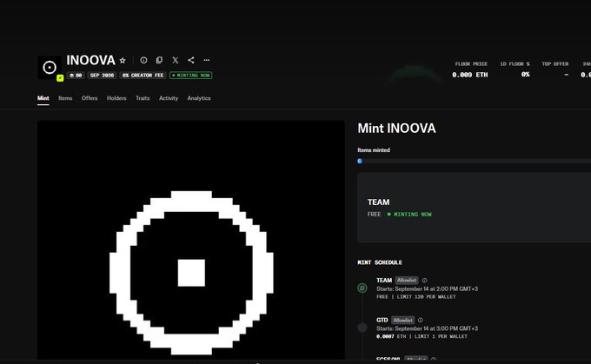Click the MINTING NOW green header badge
This screenshot has width=591, height=364.
[190, 76]
